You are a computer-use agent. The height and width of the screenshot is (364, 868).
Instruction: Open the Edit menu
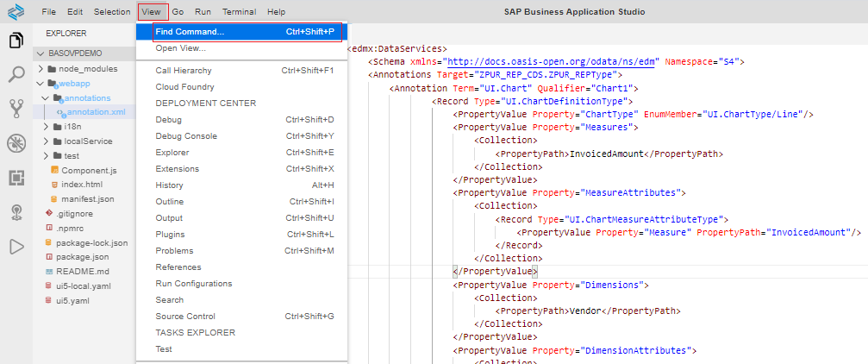click(75, 11)
